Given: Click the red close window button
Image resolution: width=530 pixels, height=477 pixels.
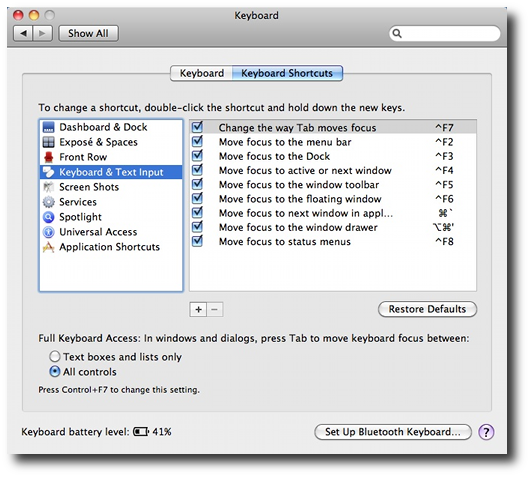Looking at the screenshot, I should pos(18,15).
